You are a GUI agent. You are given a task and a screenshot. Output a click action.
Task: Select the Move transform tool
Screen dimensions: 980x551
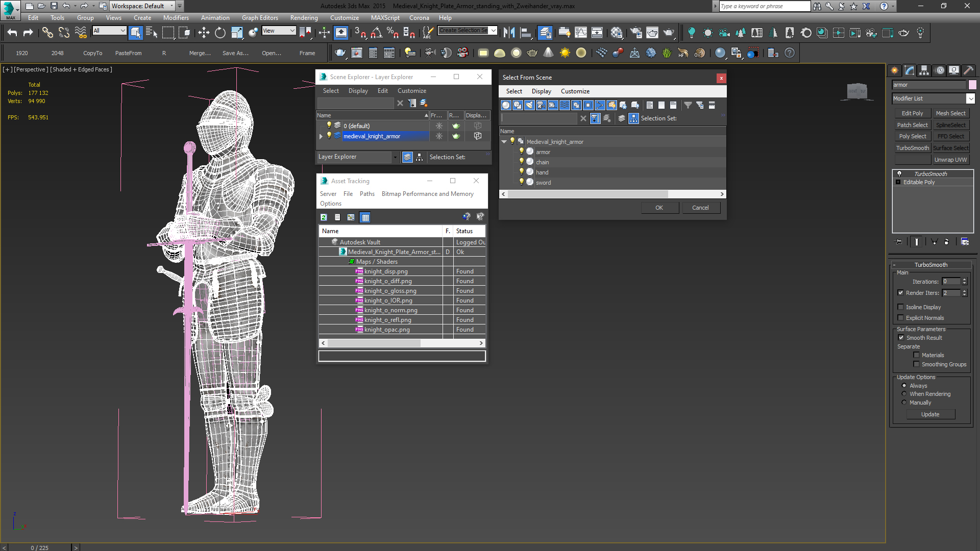204,33
